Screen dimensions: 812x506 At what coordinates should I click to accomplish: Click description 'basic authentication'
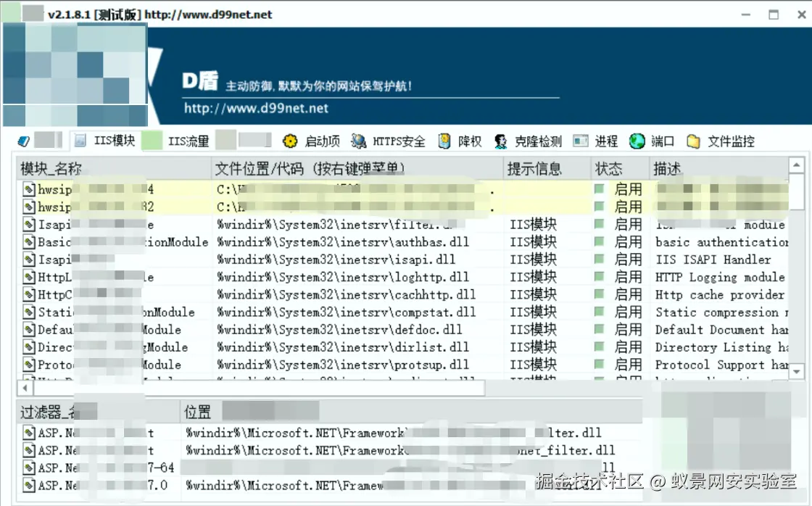(722, 242)
